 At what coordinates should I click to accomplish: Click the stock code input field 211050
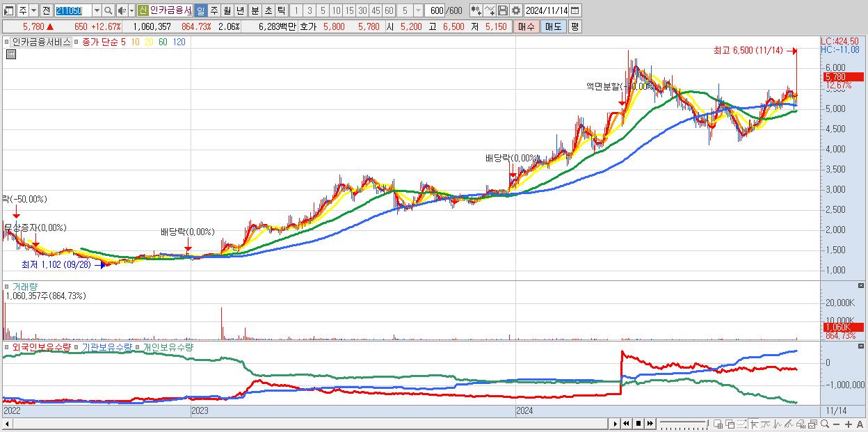(x=73, y=10)
